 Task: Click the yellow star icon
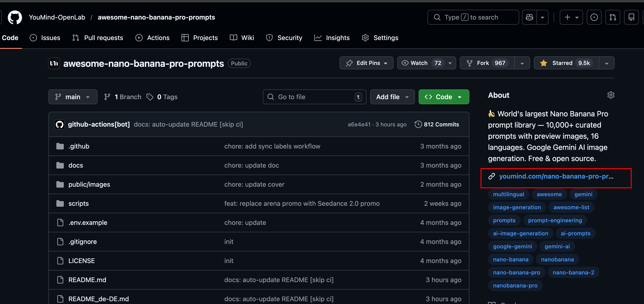[x=543, y=63]
